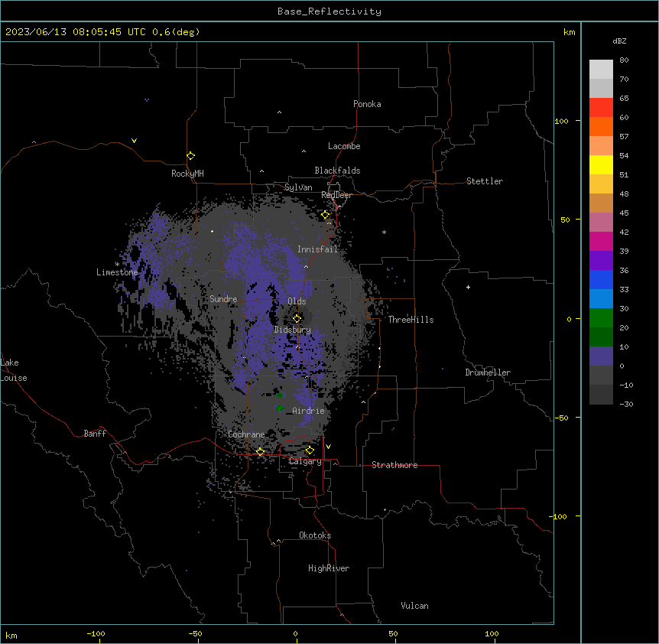Click the Vulcan label

tap(415, 606)
